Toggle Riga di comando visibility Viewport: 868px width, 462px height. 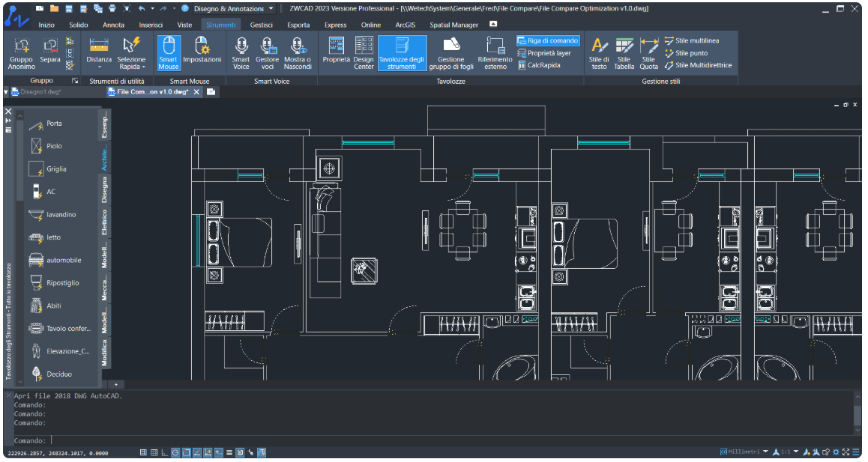(548, 41)
